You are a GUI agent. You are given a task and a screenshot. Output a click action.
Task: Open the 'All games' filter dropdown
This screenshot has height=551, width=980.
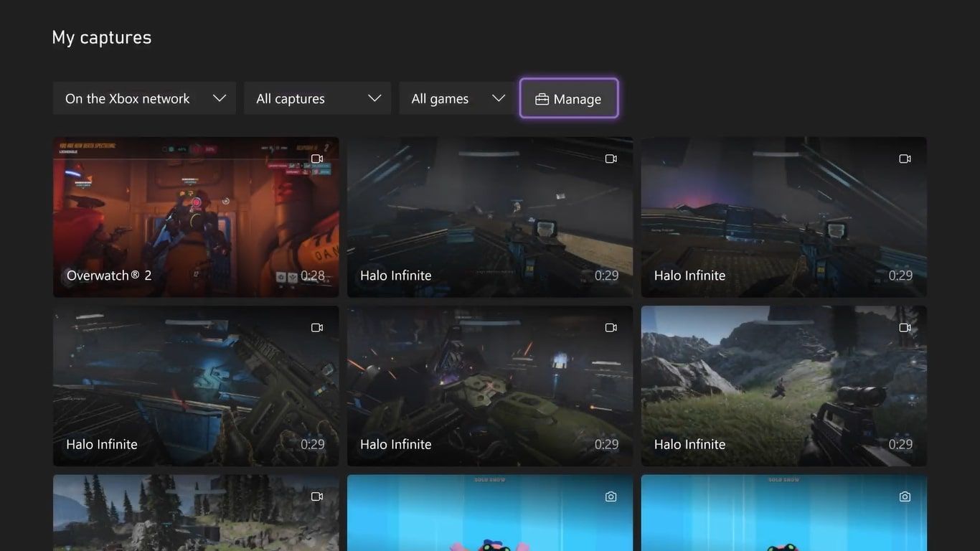click(457, 98)
